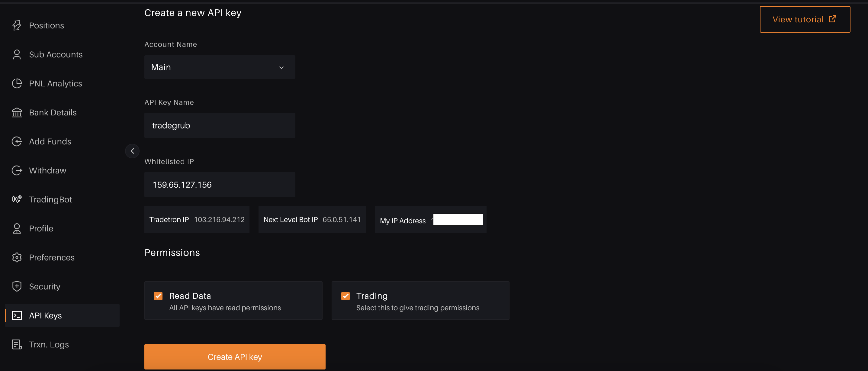This screenshot has height=371, width=868.
Task: Click the Bank Details building icon
Action: coord(17,112)
